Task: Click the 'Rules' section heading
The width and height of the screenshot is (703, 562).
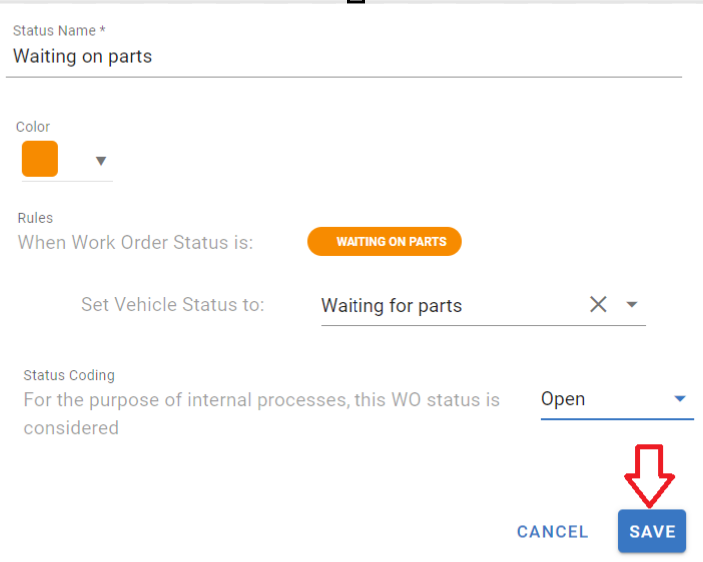Action: click(x=35, y=217)
